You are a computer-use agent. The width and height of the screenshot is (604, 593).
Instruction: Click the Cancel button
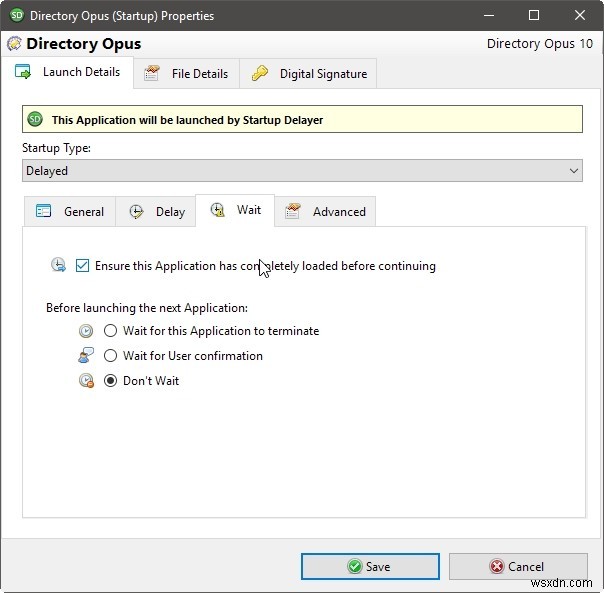(518, 566)
